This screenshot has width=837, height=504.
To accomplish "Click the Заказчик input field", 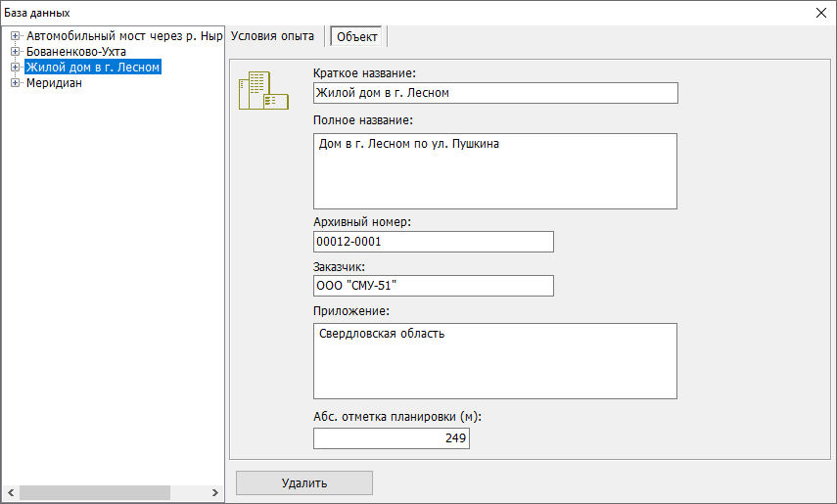I will (x=433, y=286).
